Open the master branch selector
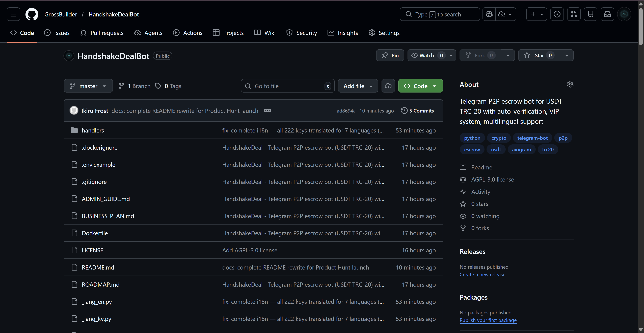Image resolution: width=644 pixels, height=333 pixels. click(88, 86)
